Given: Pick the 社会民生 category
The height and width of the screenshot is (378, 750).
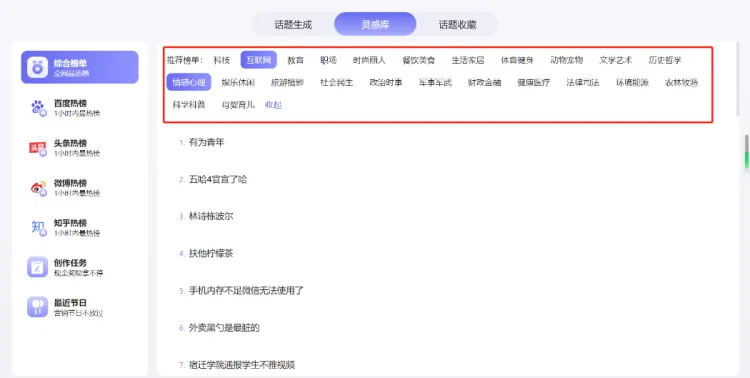Looking at the screenshot, I should [x=337, y=82].
